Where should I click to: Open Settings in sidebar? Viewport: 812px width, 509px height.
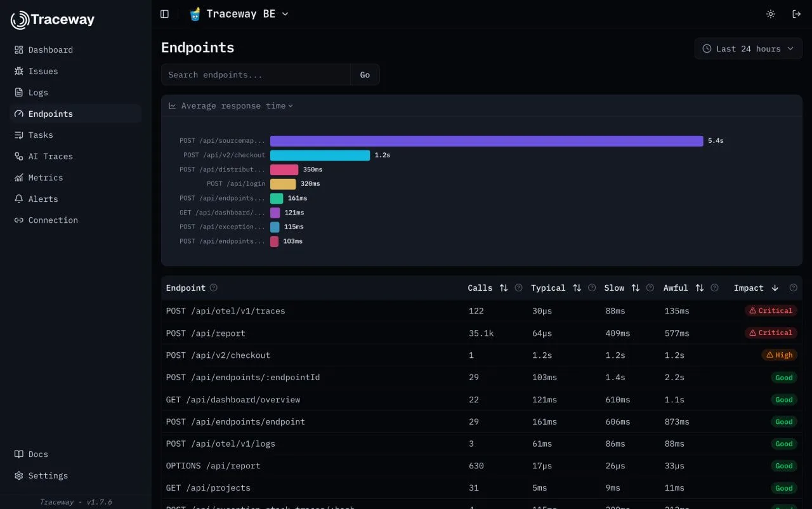(75, 475)
